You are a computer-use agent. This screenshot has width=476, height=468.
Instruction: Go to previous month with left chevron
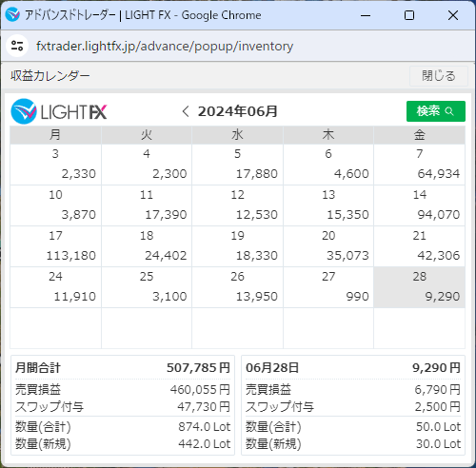click(186, 111)
